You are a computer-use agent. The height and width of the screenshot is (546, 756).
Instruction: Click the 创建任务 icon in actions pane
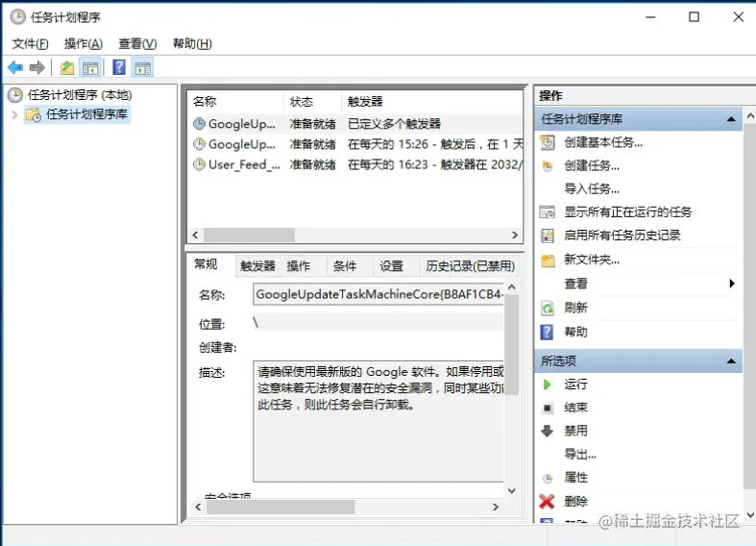pos(548,166)
